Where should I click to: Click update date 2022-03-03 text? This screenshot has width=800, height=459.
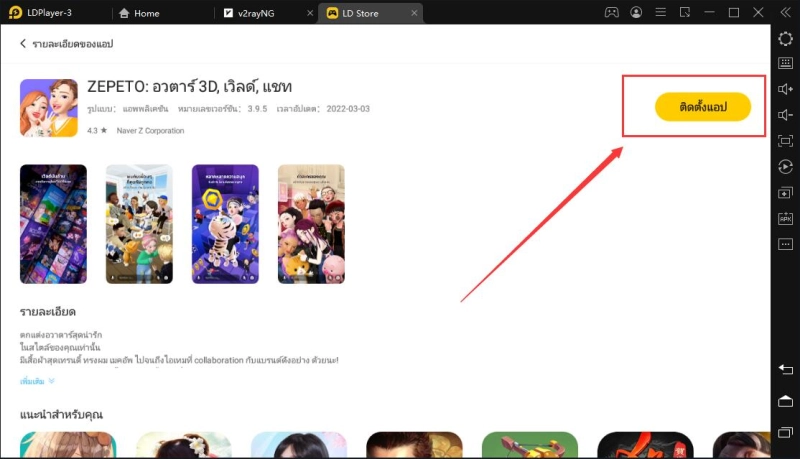[x=348, y=109]
